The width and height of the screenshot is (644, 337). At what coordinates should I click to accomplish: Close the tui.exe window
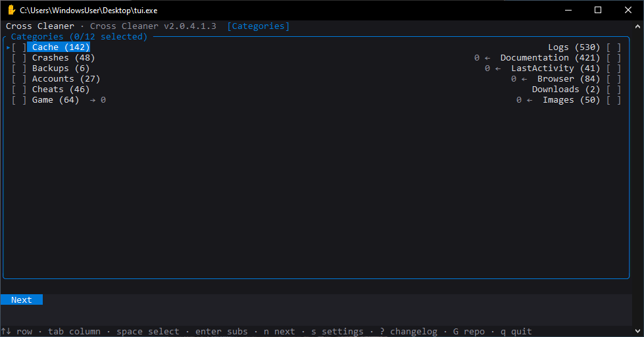628,10
